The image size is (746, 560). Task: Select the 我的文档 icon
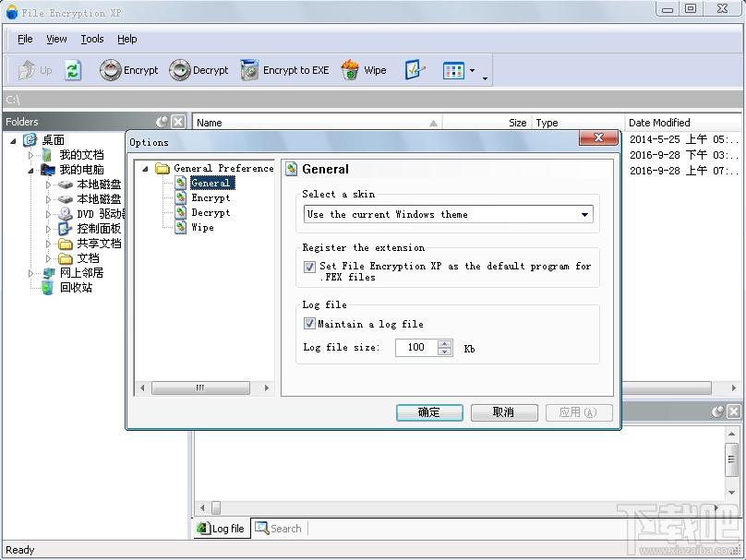(48, 155)
